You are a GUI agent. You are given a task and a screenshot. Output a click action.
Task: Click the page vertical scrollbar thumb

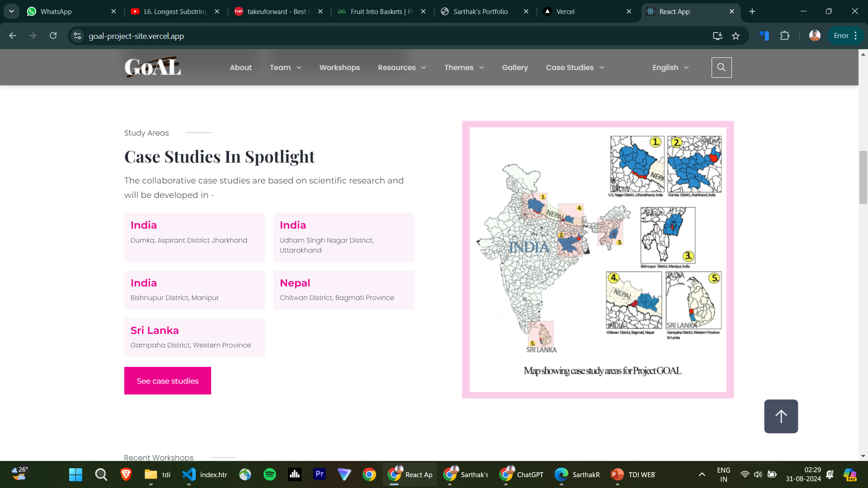point(863,177)
